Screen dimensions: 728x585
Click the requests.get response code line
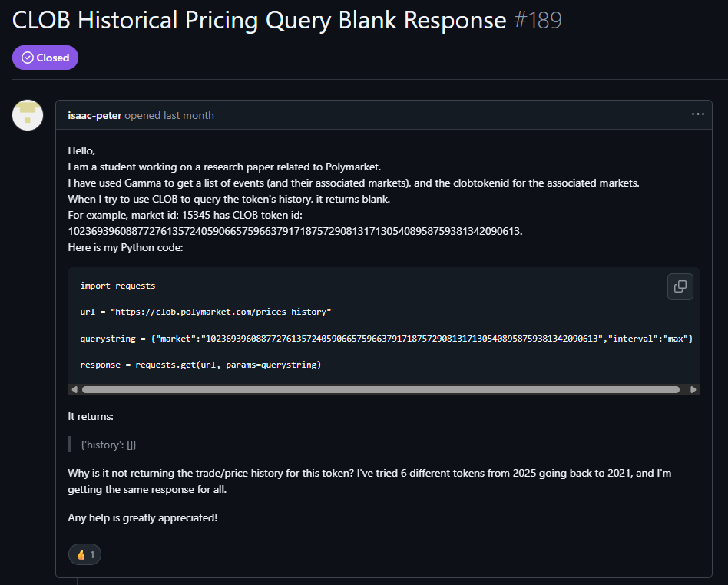pos(200,365)
